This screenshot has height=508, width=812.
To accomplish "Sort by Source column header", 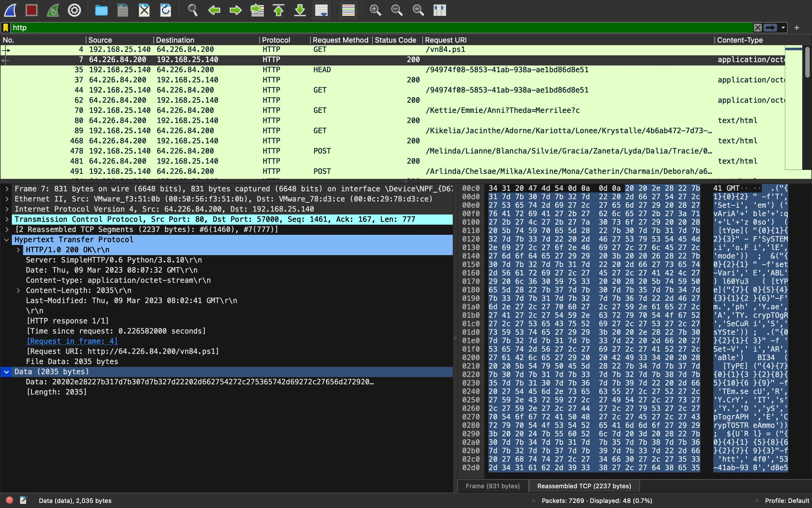I will pyautogui.click(x=120, y=40).
